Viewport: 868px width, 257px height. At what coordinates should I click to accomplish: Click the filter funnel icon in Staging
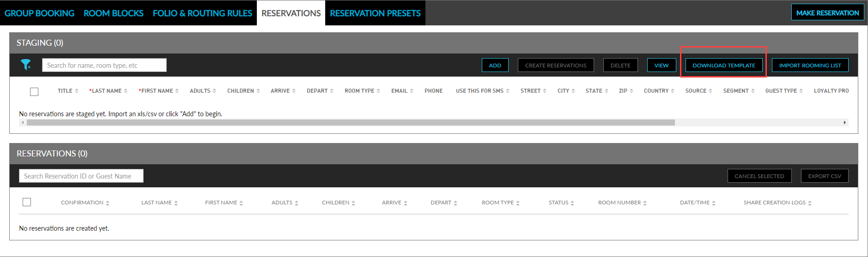(x=26, y=65)
